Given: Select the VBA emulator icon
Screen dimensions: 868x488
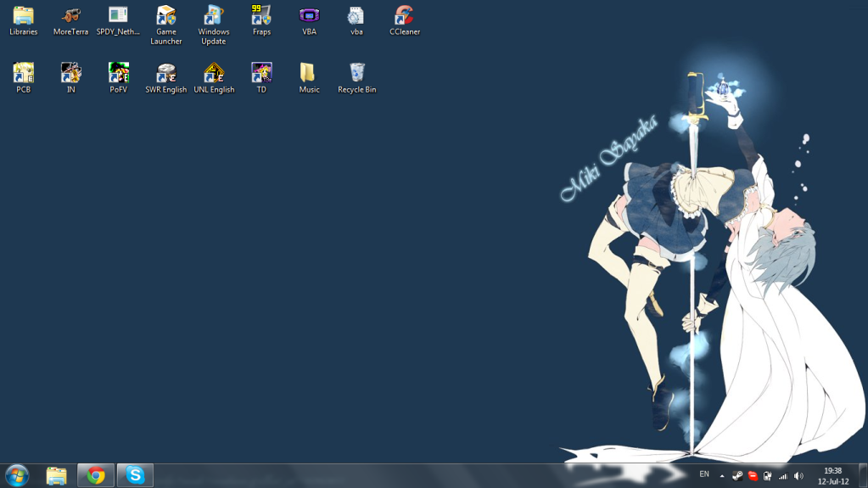Looking at the screenshot, I should 309,17.
